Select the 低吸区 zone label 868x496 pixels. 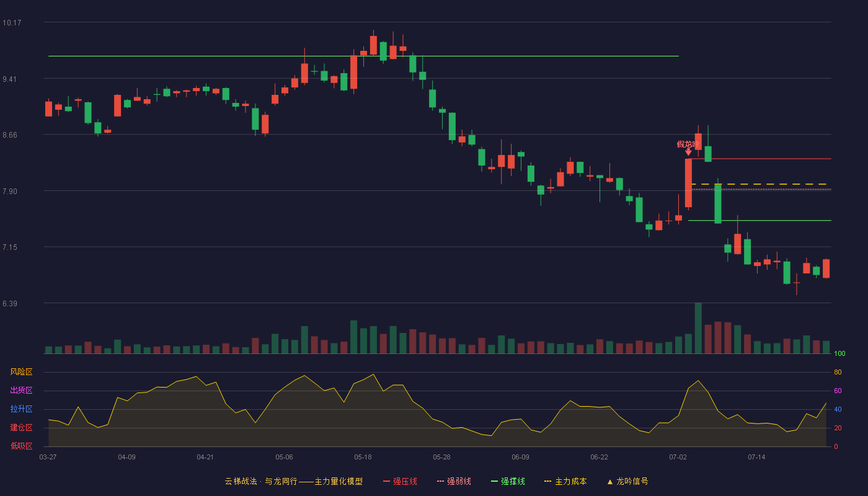(x=21, y=446)
